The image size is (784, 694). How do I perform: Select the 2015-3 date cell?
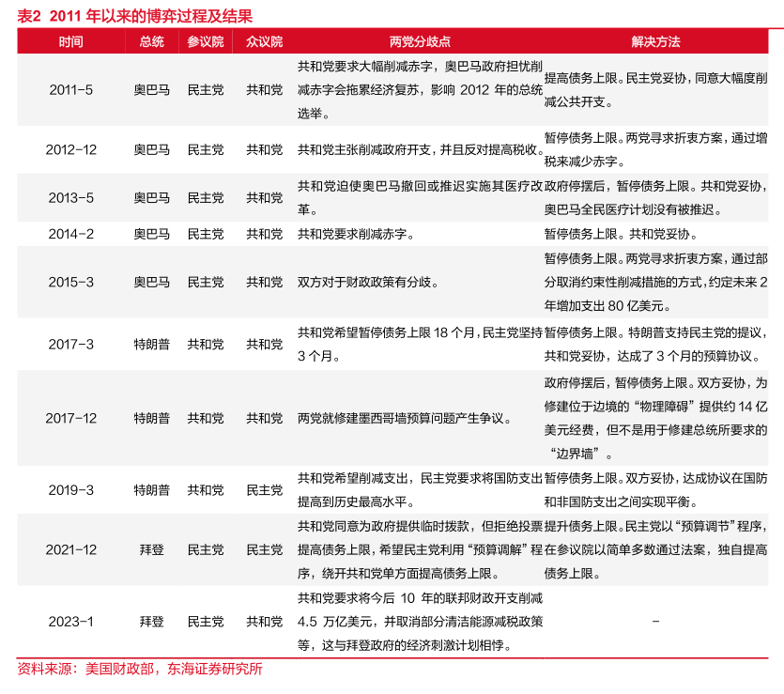tap(71, 282)
